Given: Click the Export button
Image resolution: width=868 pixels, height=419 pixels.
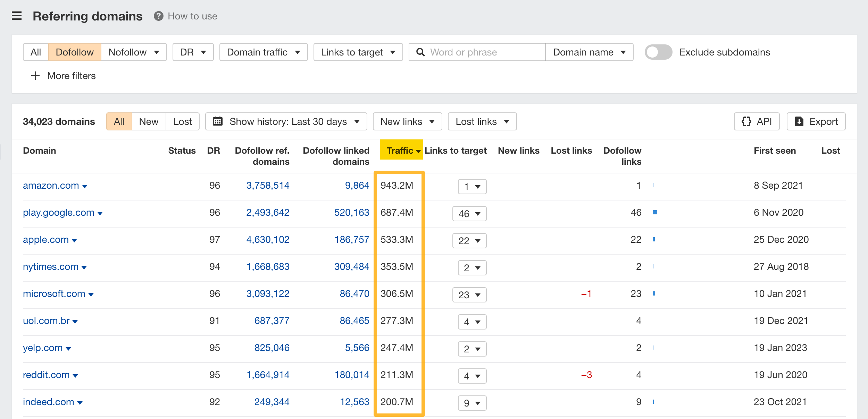Looking at the screenshot, I should pyautogui.click(x=816, y=121).
